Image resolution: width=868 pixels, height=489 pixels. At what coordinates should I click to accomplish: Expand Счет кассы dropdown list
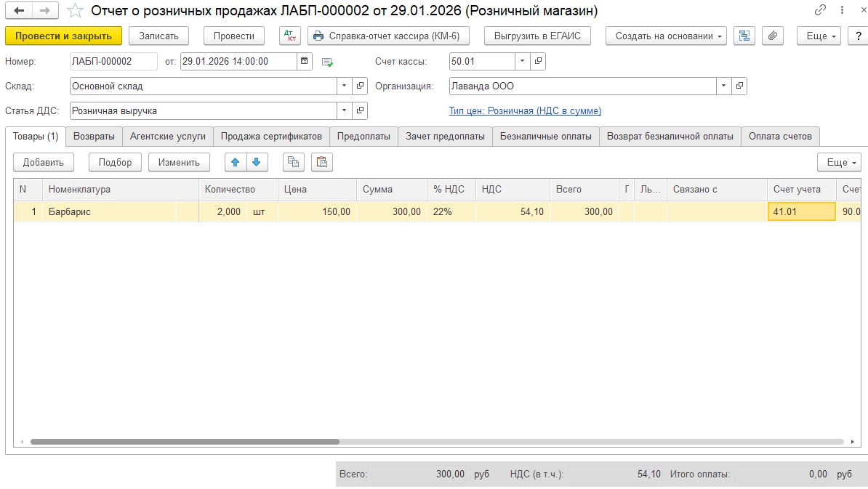click(x=523, y=62)
